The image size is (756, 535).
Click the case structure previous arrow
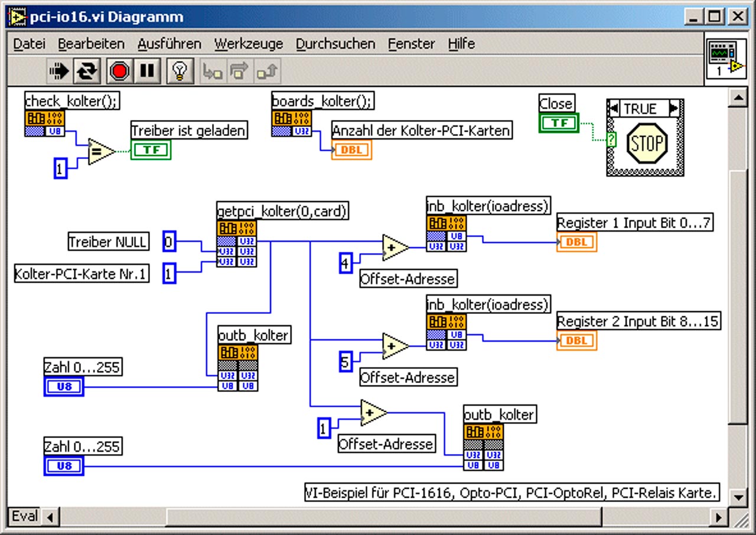click(615, 109)
